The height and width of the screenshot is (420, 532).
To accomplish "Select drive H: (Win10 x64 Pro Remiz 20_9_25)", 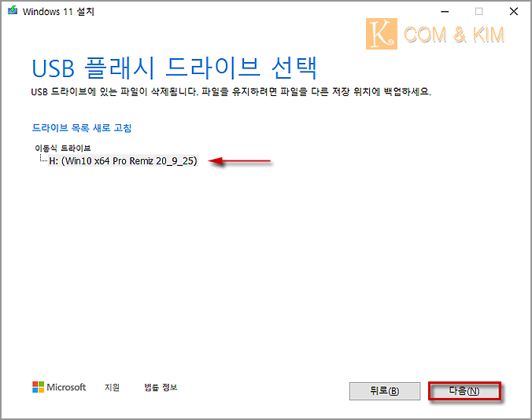I will click(123, 160).
